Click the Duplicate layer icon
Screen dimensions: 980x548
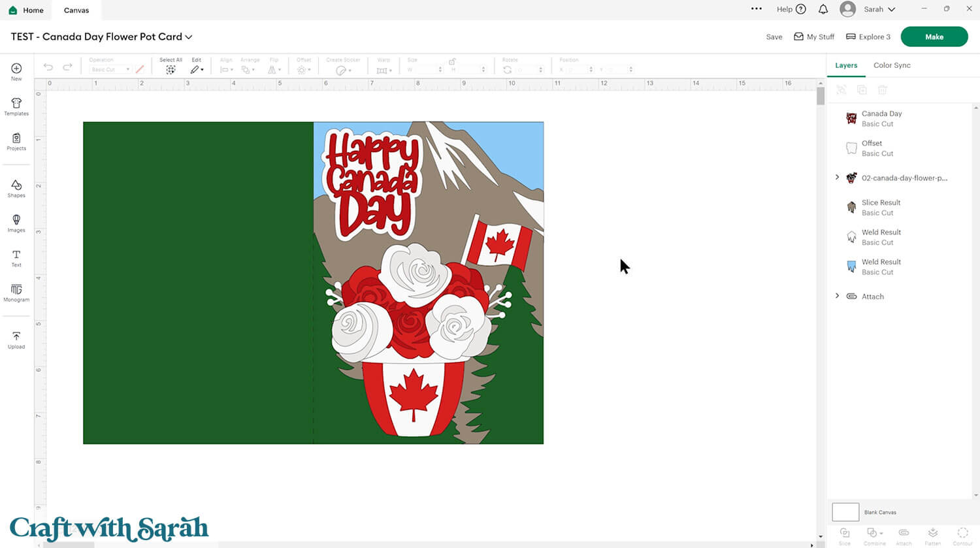pyautogui.click(x=862, y=89)
